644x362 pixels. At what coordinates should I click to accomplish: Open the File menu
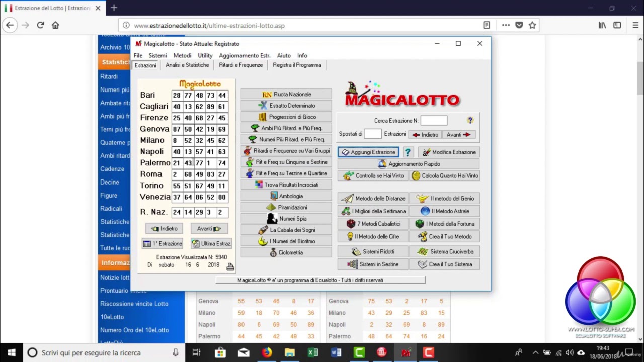[138, 55]
